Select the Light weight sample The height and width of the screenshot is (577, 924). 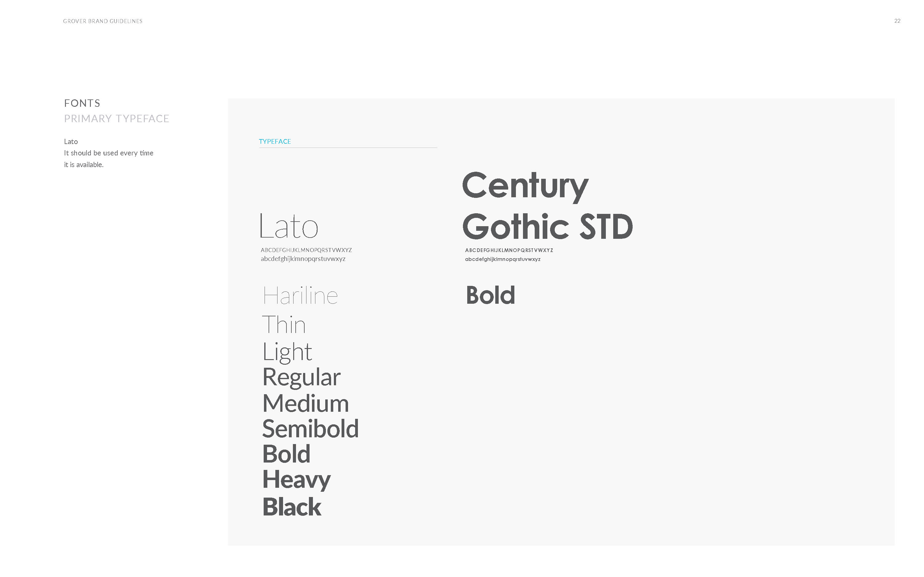[287, 352]
